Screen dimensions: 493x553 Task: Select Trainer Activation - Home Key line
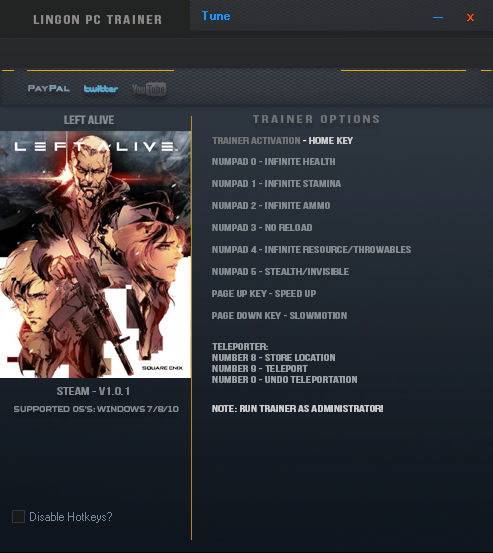282,141
